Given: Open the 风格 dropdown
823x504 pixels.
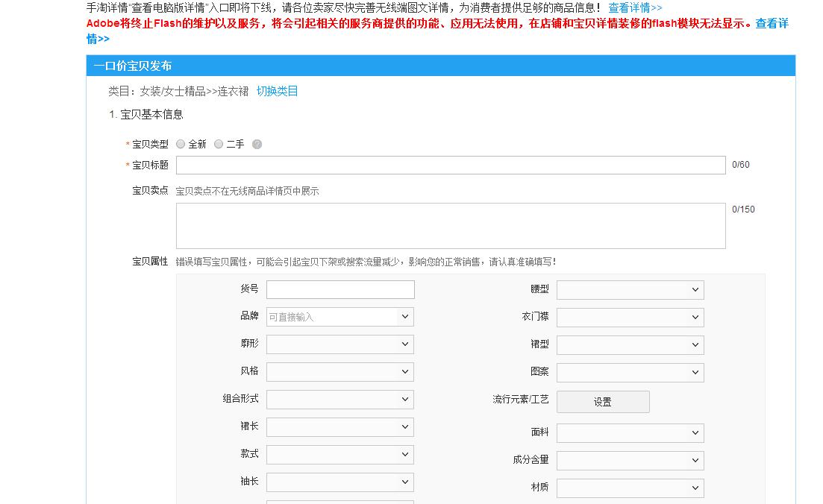Looking at the screenshot, I should pyautogui.click(x=339, y=371).
